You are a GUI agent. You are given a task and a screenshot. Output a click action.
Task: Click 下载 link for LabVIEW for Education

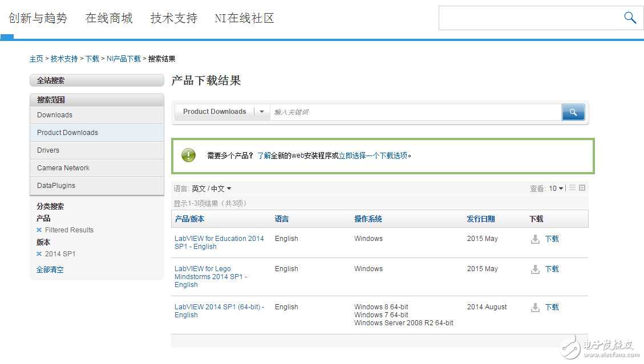pyautogui.click(x=552, y=239)
